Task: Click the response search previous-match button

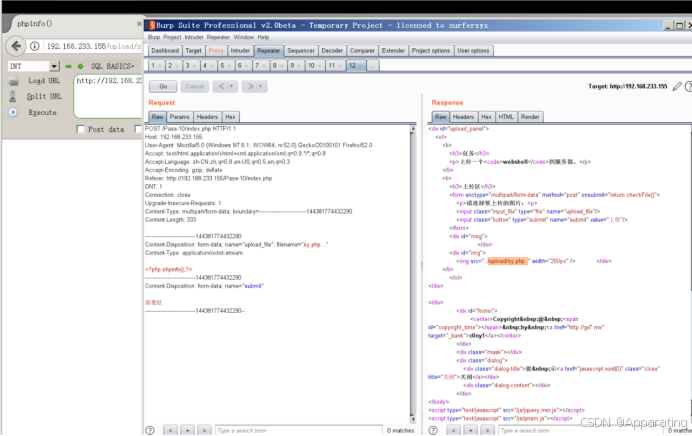Action: pos(454,430)
